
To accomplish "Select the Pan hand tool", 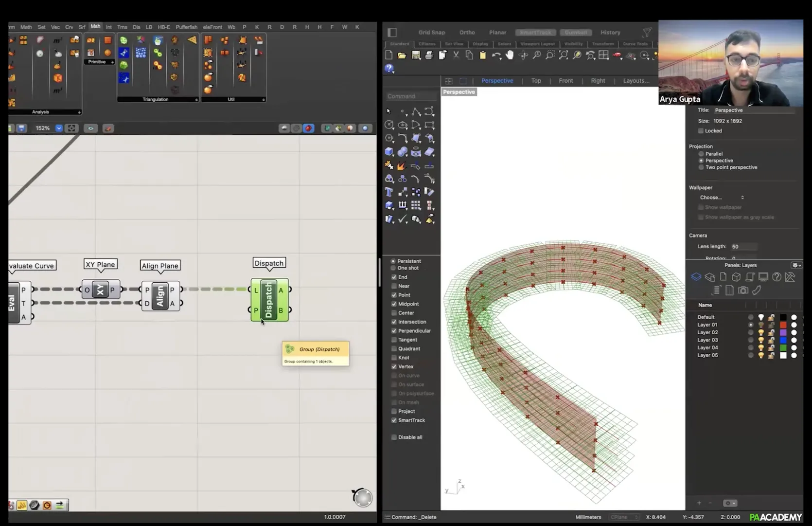I will click(x=509, y=55).
